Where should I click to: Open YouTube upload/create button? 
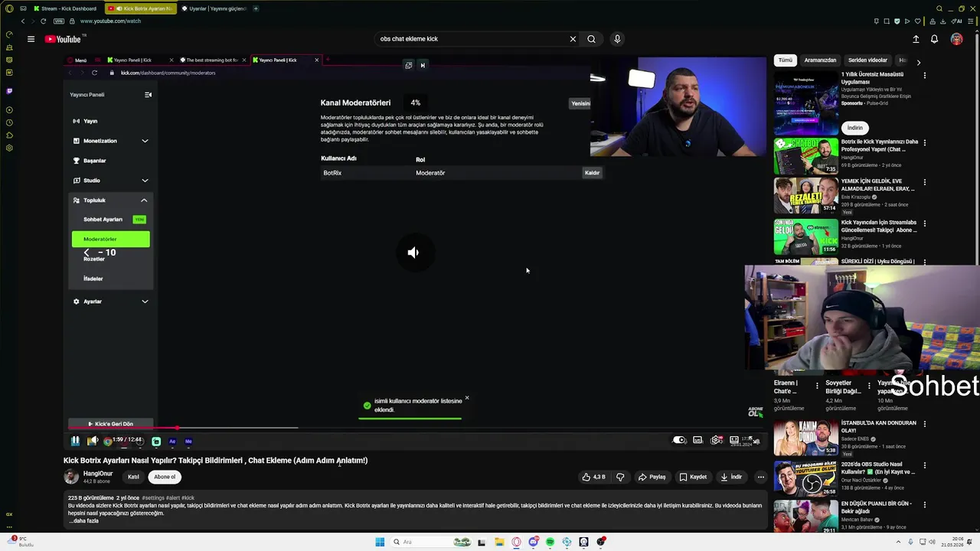pos(916,39)
